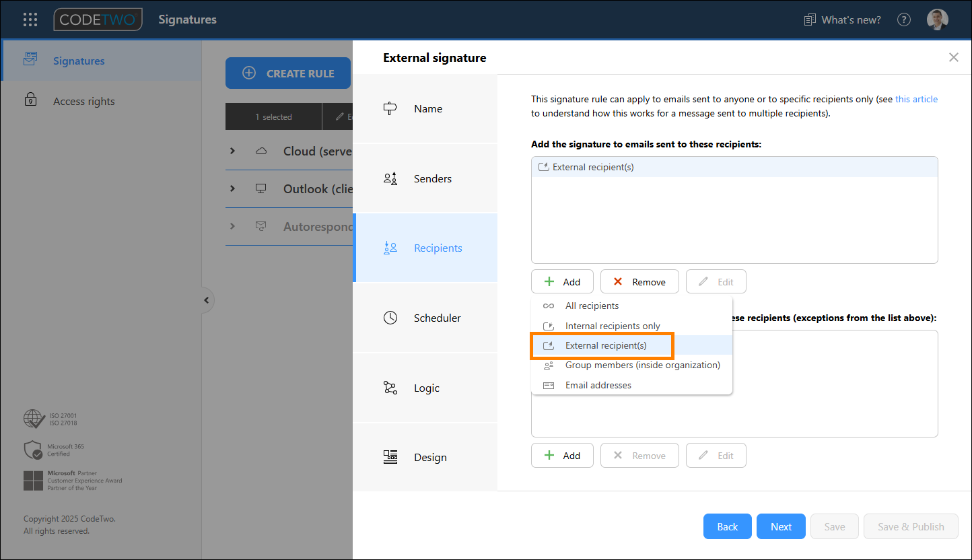
Task: Click the Autoresponder envelope icon
Action: point(261,226)
